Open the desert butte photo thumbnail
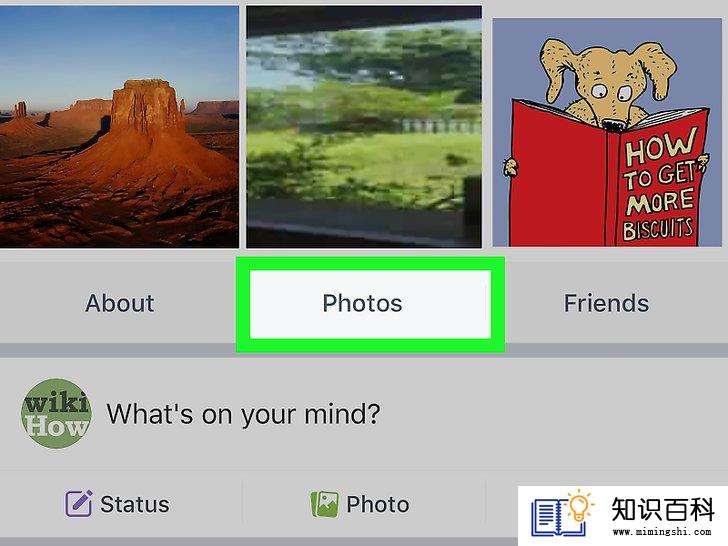Image resolution: width=728 pixels, height=546 pixels. click(x=119, y=126)
